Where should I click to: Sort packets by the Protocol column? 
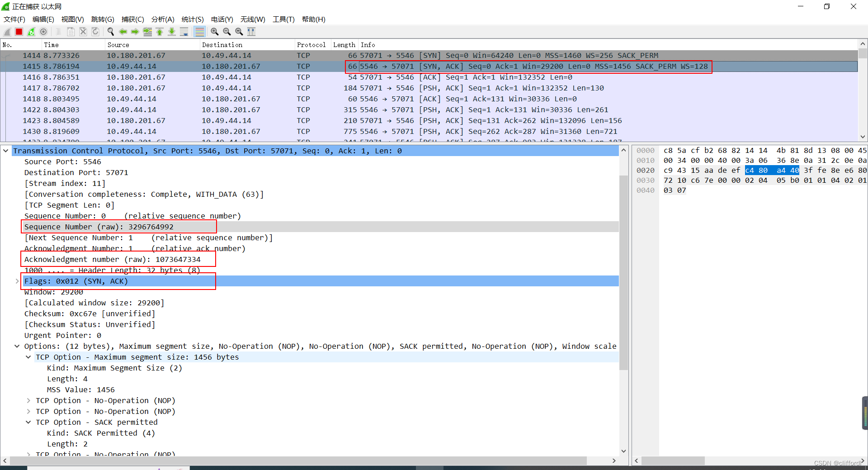coord(312,45)
